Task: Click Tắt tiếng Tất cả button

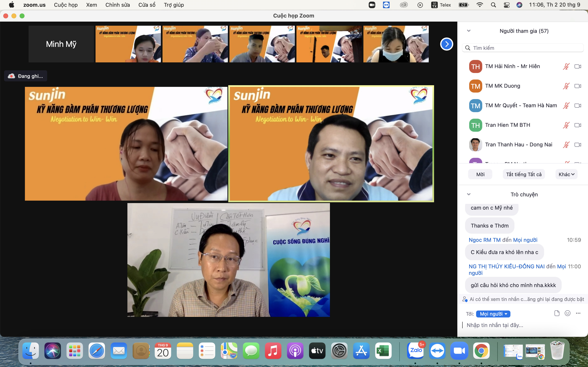Action: click(x=524, y=174)
